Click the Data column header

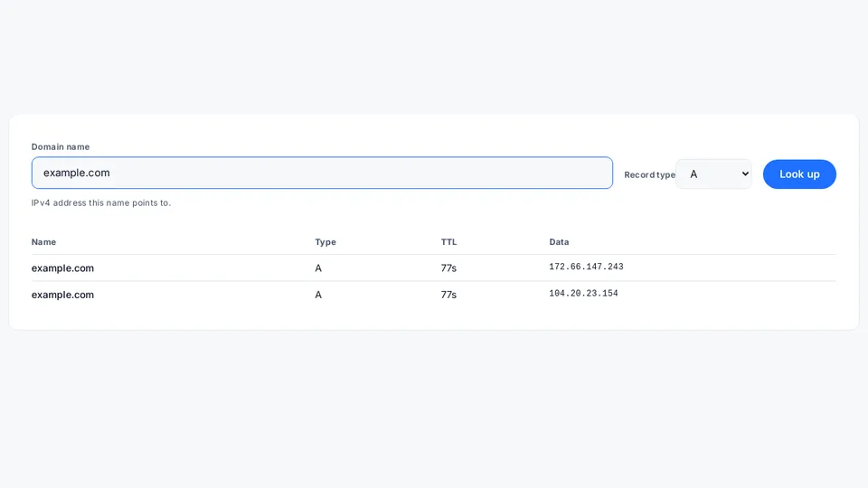point(559,242)
